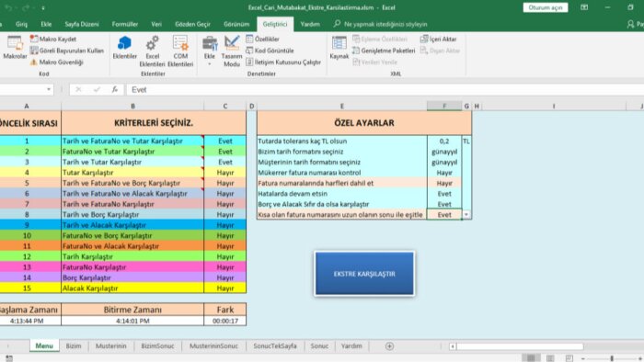The height and width of the screenshot is (362, 644).
Task: Open the Veri ribbon tab
Action: click(156, 24)
